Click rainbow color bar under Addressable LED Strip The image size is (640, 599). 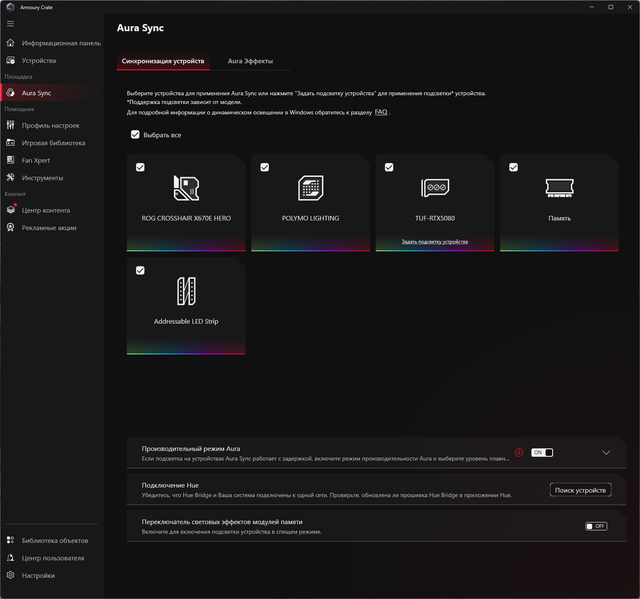pyautogui.click(x=186, y=353)
